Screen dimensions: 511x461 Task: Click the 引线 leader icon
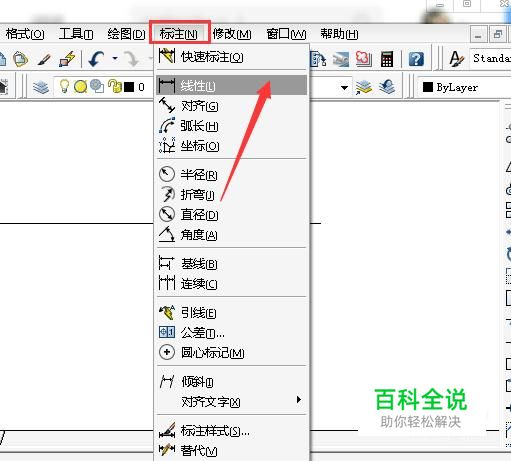pos(167,312)
